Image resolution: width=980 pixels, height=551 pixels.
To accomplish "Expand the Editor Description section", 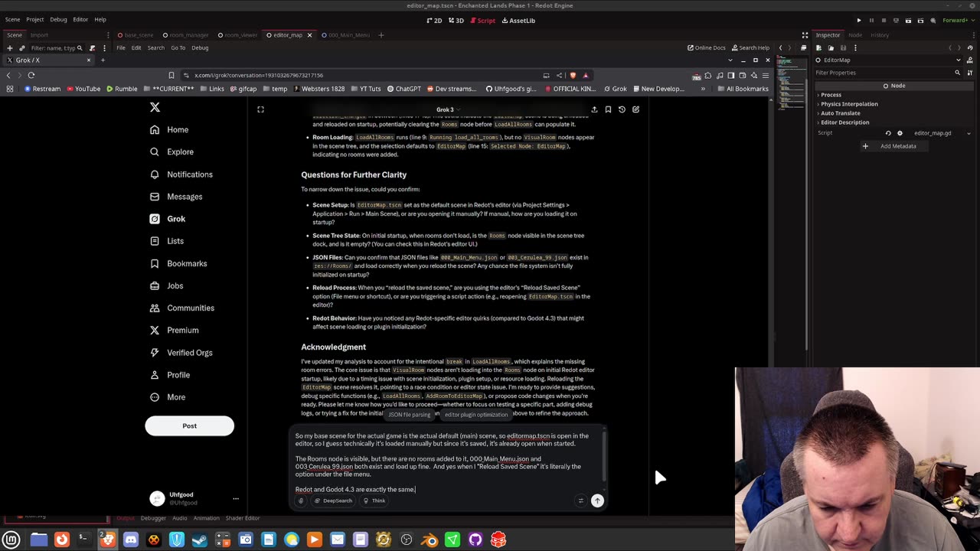I will 892,122.
